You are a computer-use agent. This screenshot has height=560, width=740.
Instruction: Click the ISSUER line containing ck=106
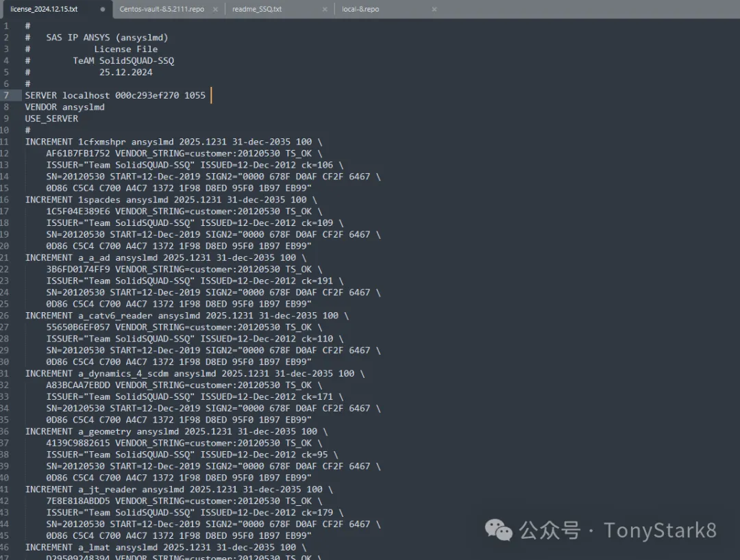point(195,165)
